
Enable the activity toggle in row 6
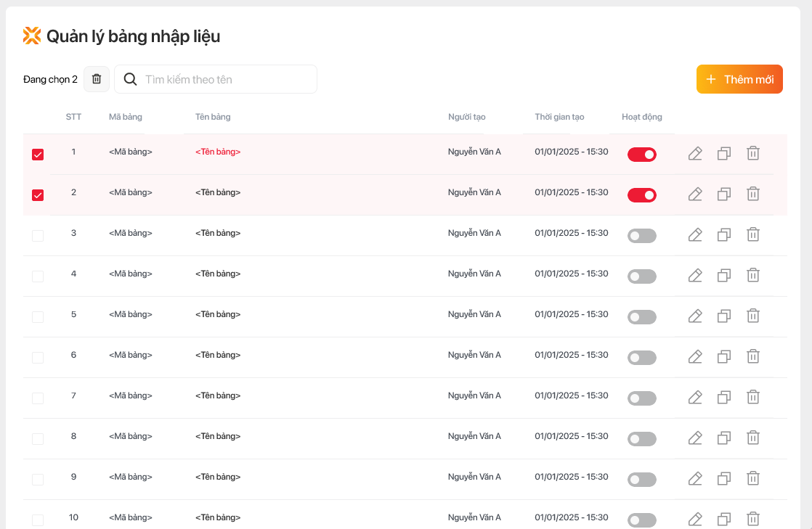641,358
